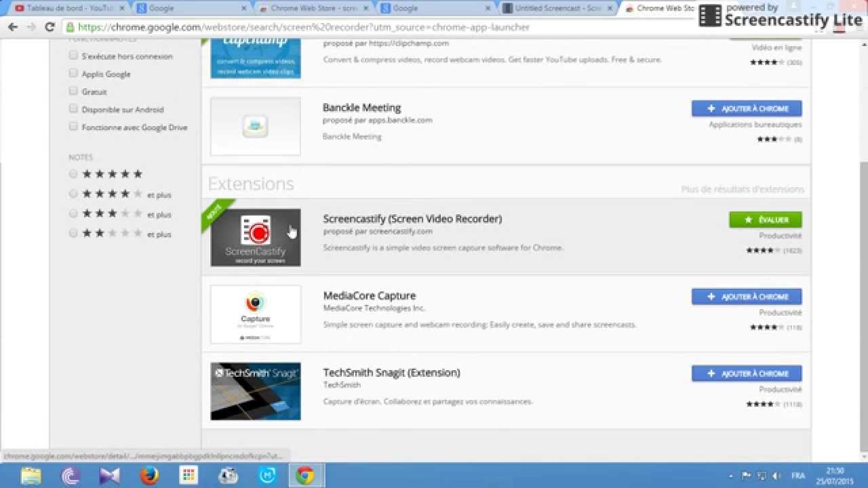Viewport: 868px width, 488px height.
Task: Click Banckle Meeting's star rating (8)
Action: coord(780,140)
